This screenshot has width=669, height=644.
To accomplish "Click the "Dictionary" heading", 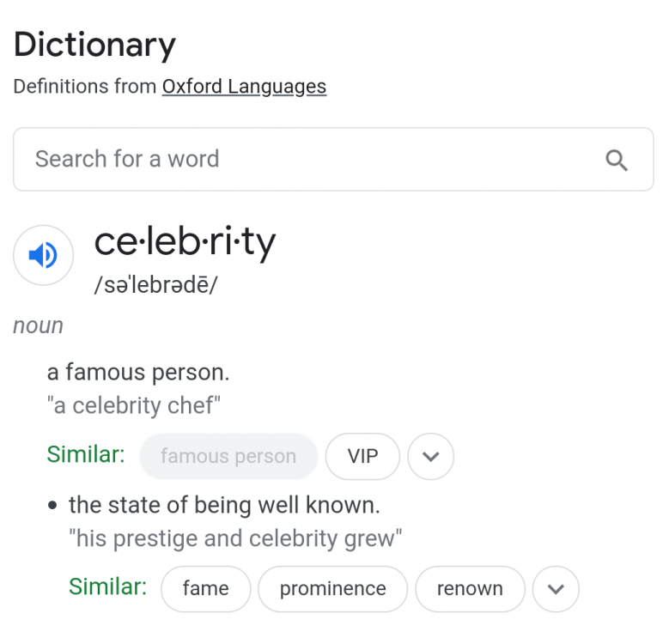I will (x=94, y=44).
